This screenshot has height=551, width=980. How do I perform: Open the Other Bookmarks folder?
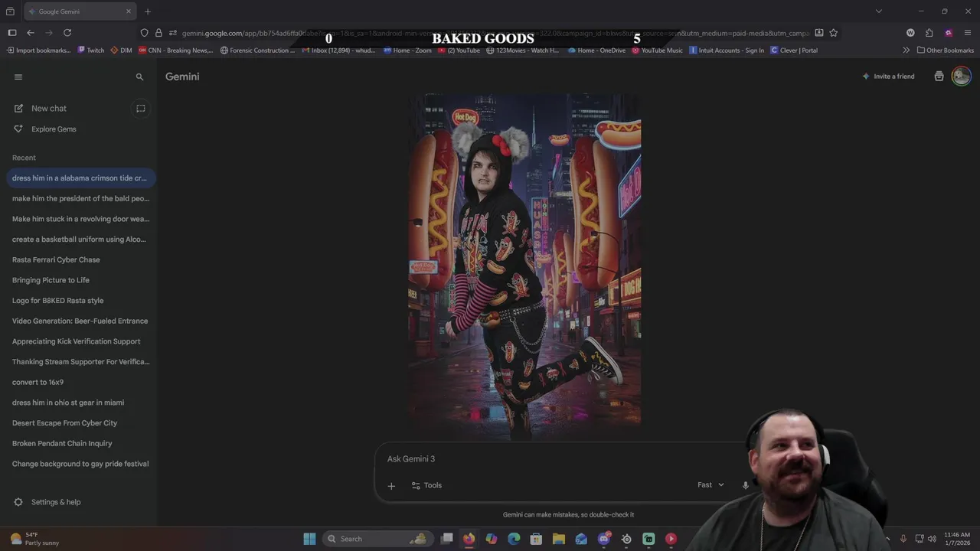946,51
